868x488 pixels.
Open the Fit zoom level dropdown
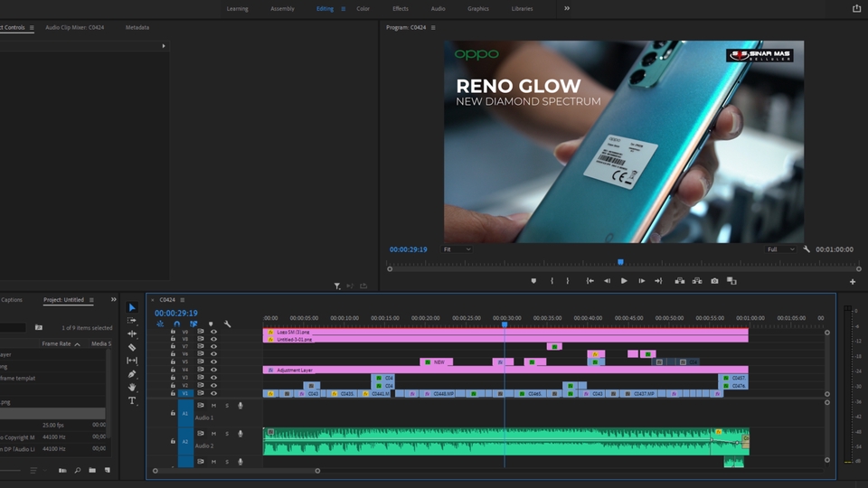tap(457, 249)
